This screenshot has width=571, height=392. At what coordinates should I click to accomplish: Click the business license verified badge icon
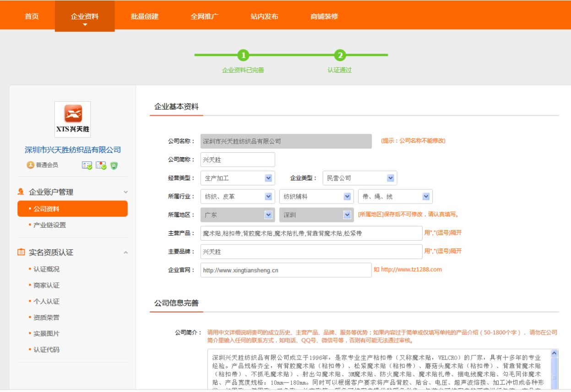101,166
